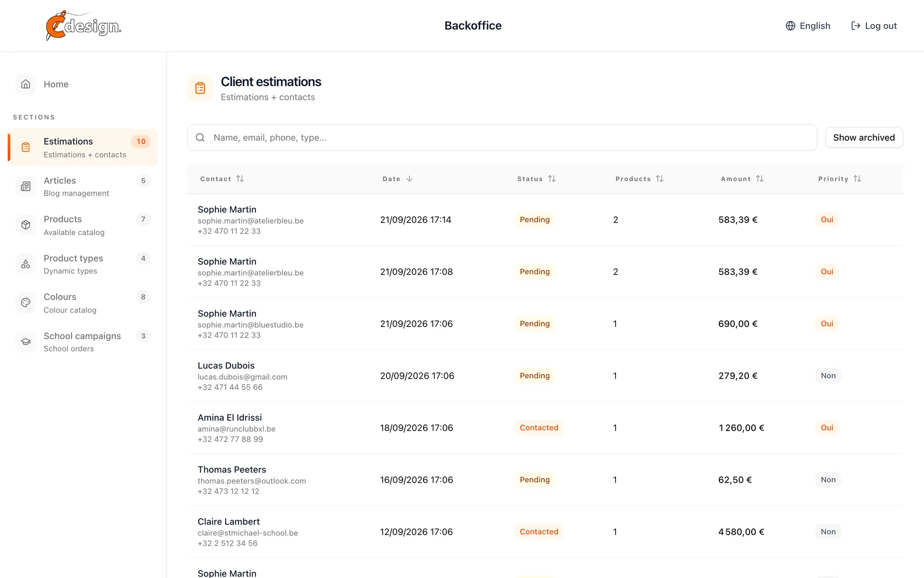
Task: Click the Product types shapes icon
Action: point(26,264)
